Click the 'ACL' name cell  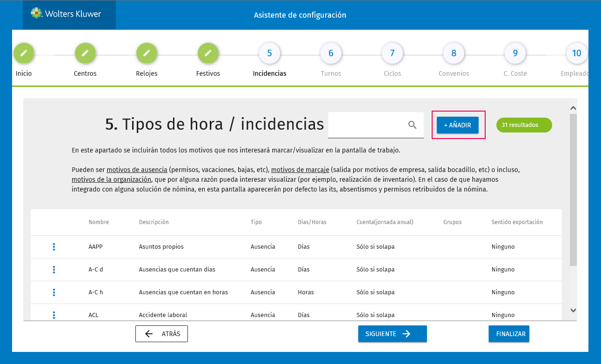(93, 315)
